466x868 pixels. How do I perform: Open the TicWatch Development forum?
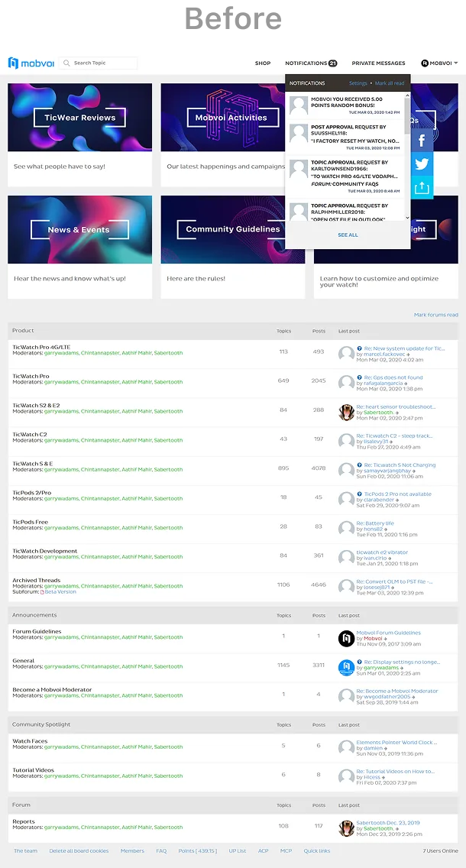click(x=45, y=552)
